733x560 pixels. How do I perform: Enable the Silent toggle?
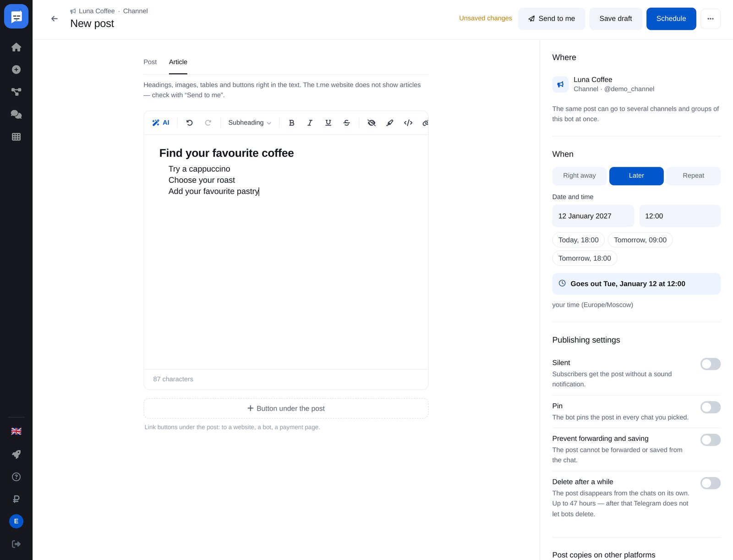tap(710, 364)
